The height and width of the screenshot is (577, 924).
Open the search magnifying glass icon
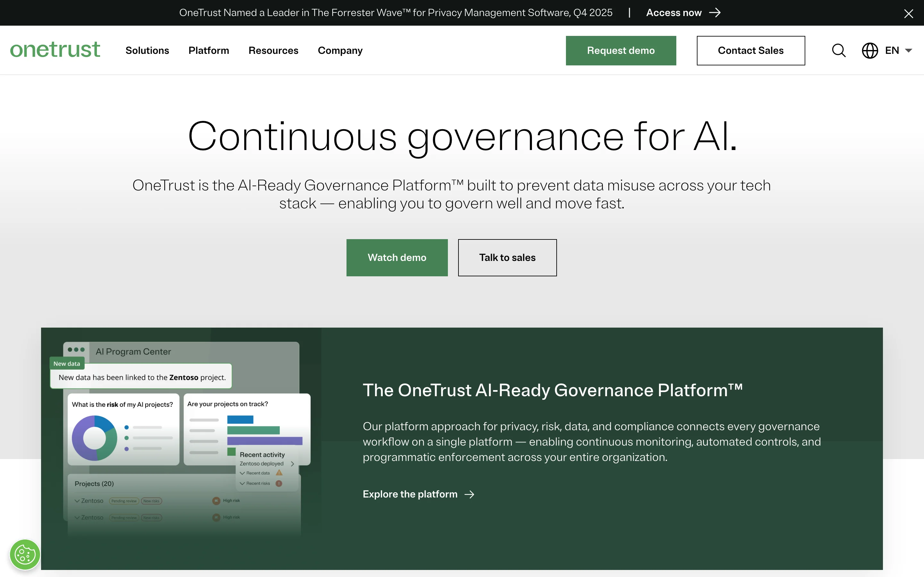pyautogui.click(x=838, y=50)
